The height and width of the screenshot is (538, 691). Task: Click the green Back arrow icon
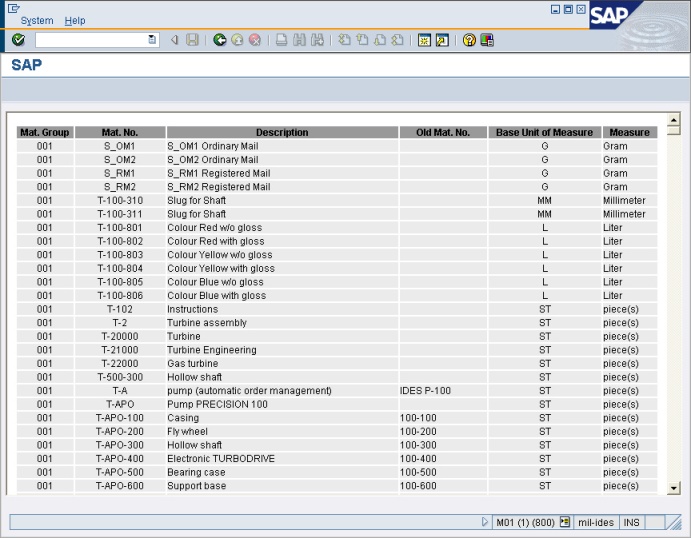tap(219, 40)
